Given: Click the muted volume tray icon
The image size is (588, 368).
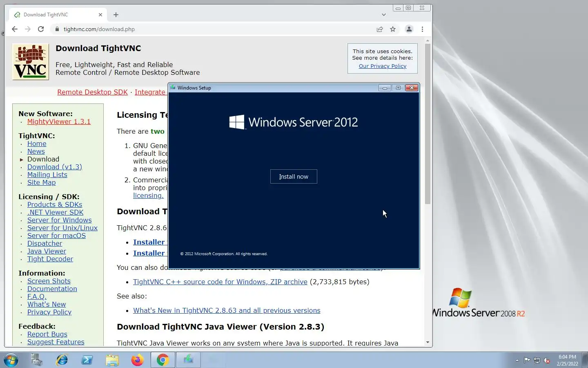Looking at the screenshot, I should point(547,360).
